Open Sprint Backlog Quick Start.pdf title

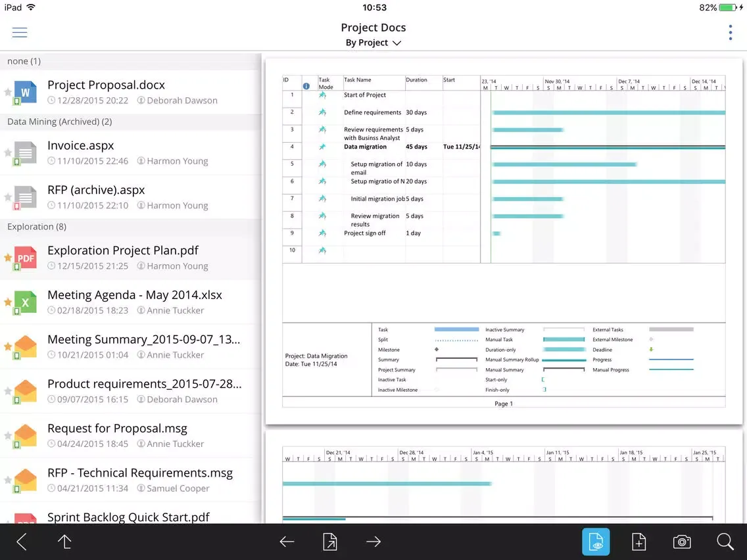click(128, 517)
